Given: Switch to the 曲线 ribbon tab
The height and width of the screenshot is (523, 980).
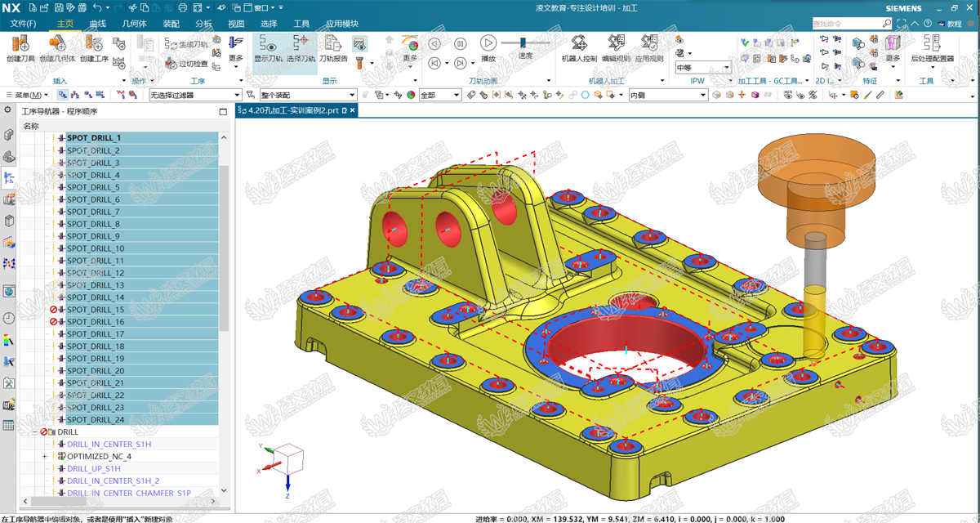Looking at the screenshot, I should pos(98,24).
